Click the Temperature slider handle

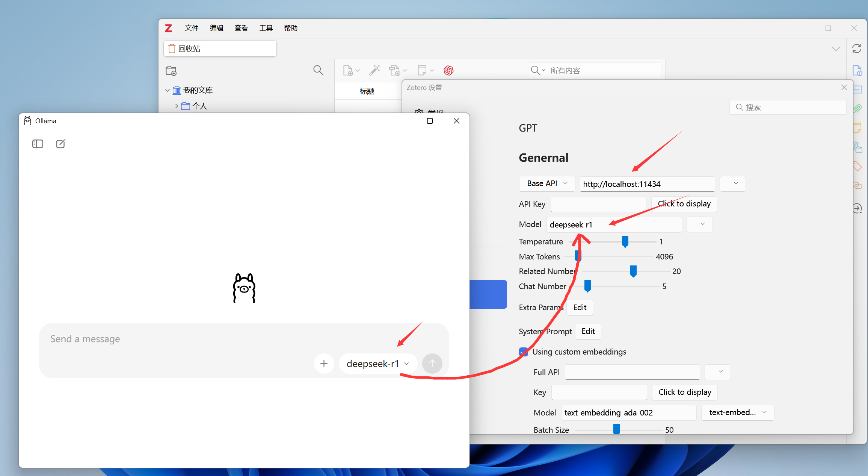tap(625, 241)
